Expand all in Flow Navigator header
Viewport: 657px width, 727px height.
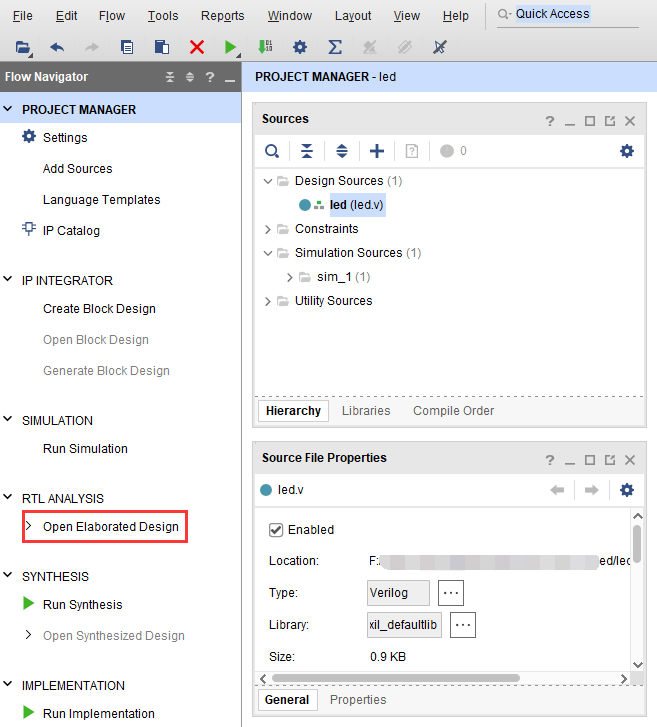[190, 77]
